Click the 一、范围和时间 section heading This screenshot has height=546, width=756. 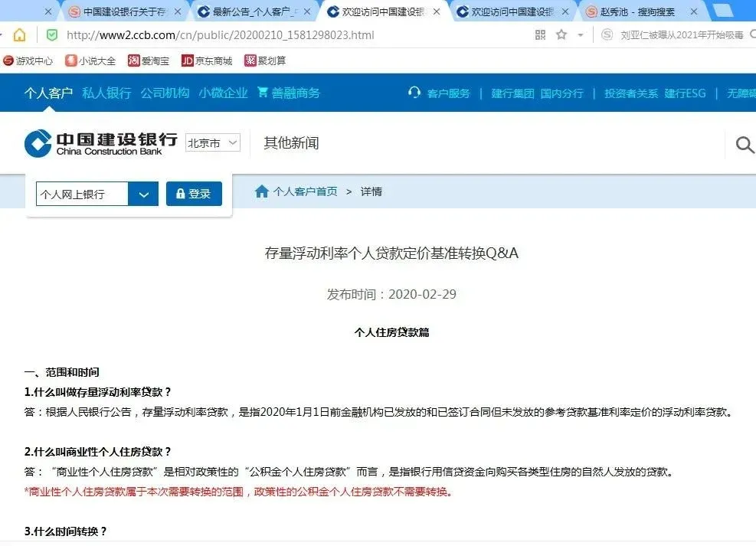(62, 372)
